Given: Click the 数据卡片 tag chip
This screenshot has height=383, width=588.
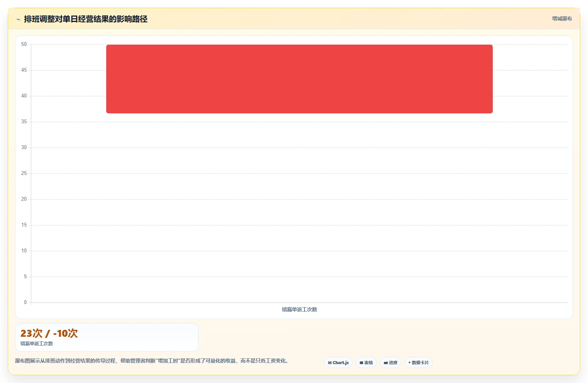Looking at the screenshot, I should [x=418, y=363].
